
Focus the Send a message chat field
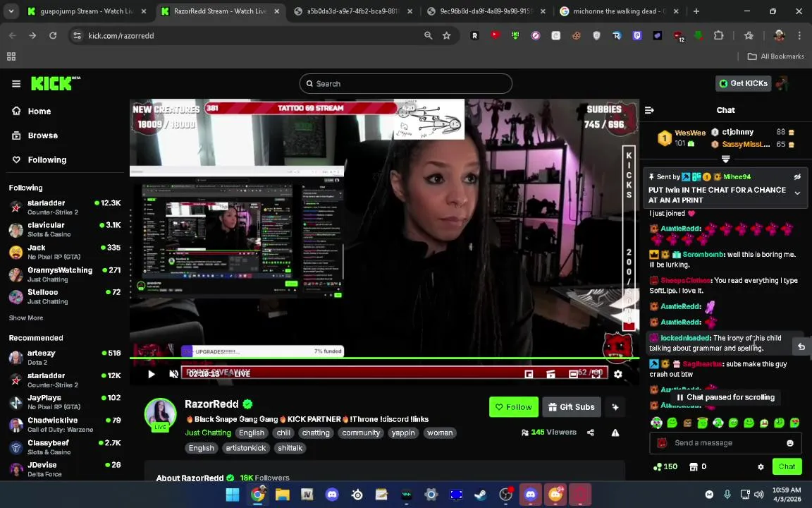point(725,442)
